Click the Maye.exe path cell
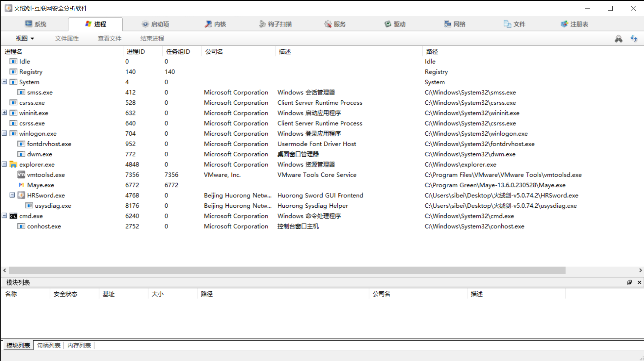644x361 pixels. pyautogui.click(x=495, y=185)
